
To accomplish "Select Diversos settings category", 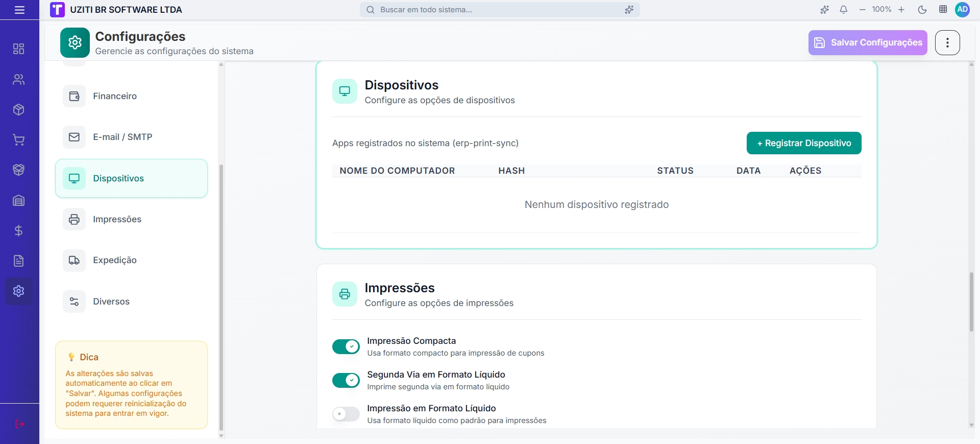I will 132,301.
